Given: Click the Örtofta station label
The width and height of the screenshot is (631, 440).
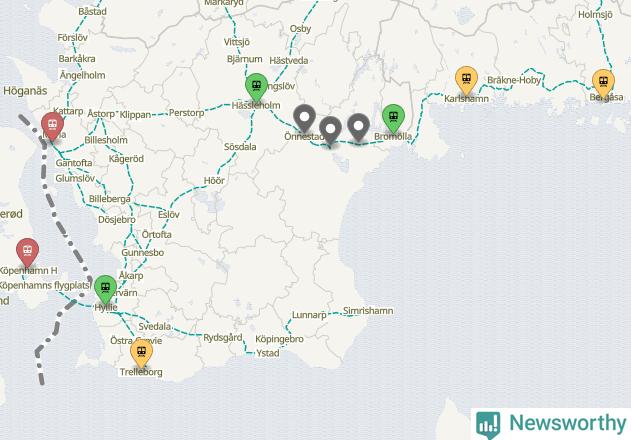Looking at the screenshot, I should (157, 234).
